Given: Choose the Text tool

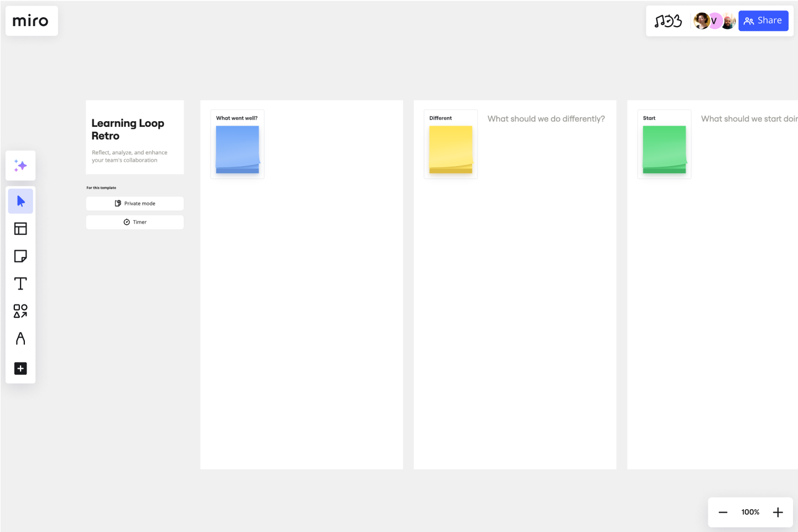Looking at the screenshot, I should [x=20, y=283].
